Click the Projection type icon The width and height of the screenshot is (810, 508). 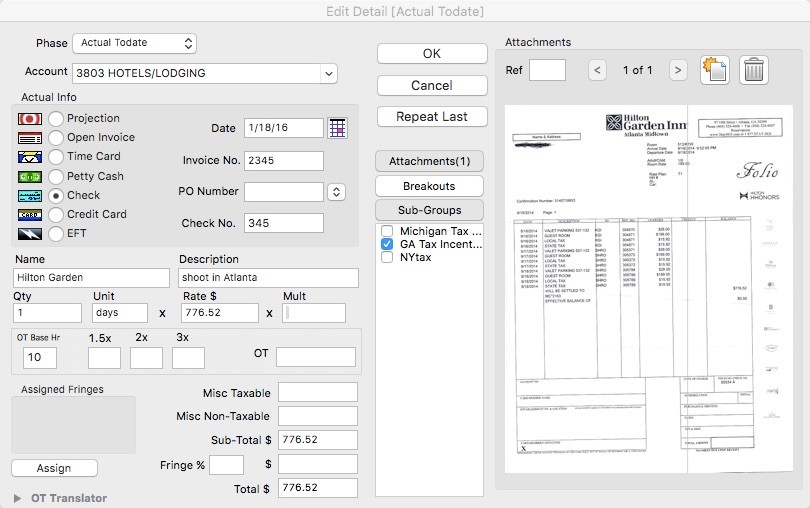pos(28,118)
